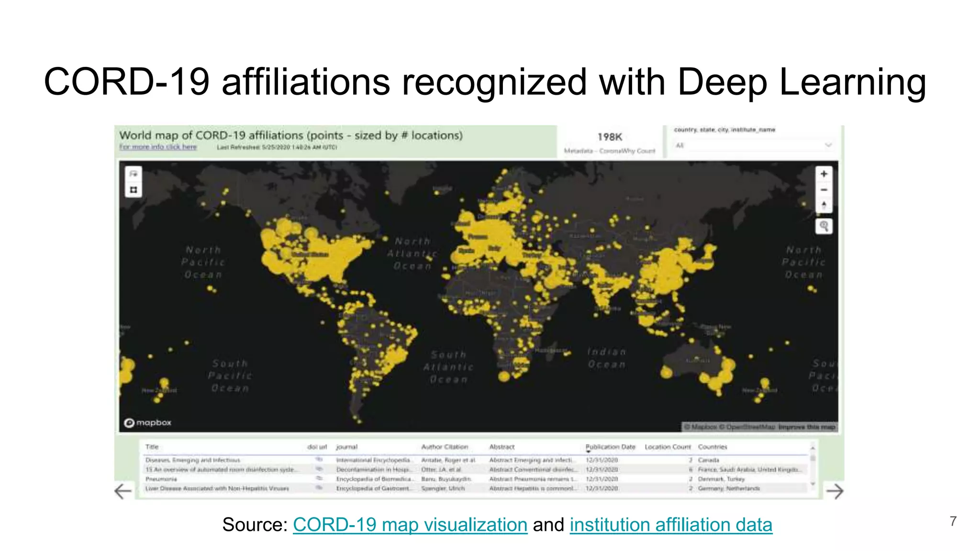
Task: Select the lasso selection tool on map
Action: 134,174
